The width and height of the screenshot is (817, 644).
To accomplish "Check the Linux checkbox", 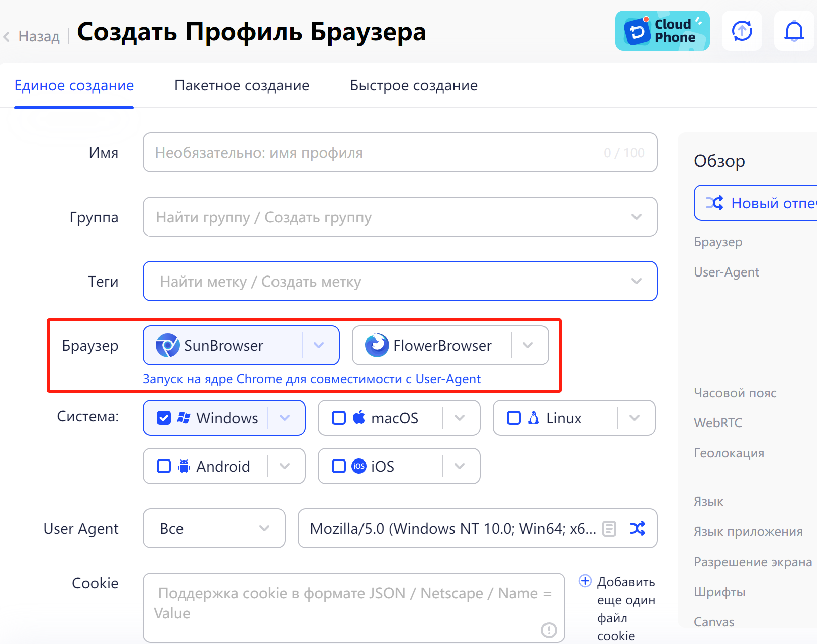I will (514, 418).
